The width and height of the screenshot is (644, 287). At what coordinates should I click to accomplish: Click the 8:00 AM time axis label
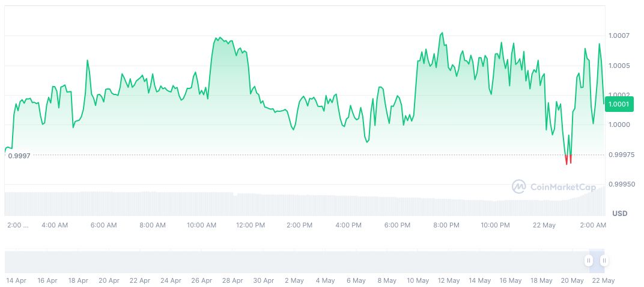(153, 225)
